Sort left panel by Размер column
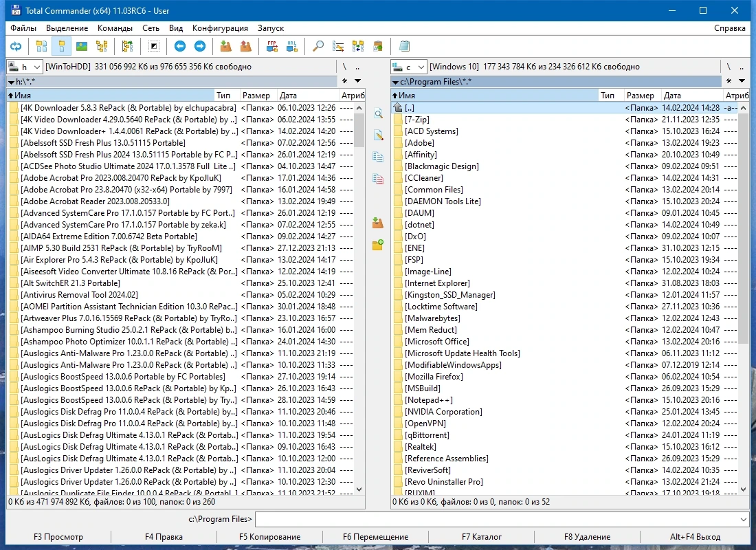 click(258, 95)
